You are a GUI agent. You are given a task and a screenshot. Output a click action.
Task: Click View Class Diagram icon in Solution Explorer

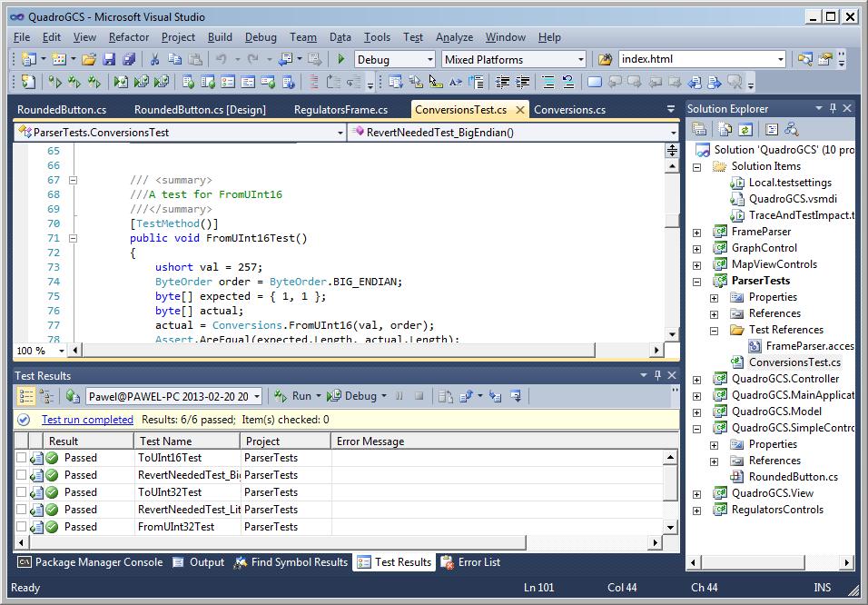click(792, 130)
